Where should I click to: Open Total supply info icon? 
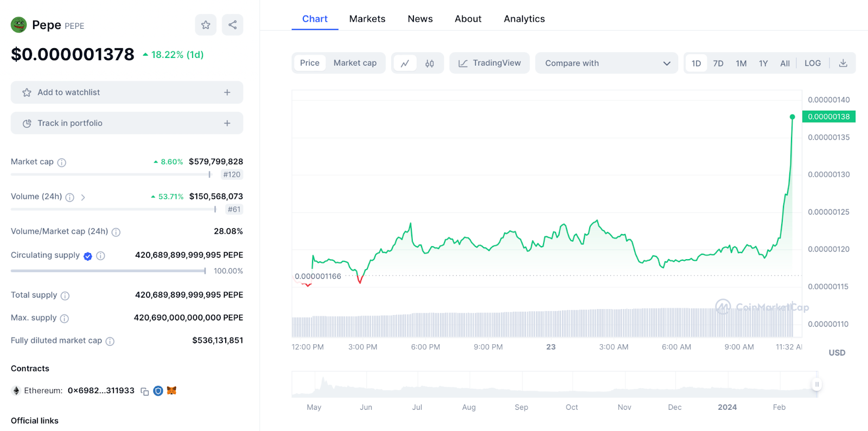[x=65, y=296]
